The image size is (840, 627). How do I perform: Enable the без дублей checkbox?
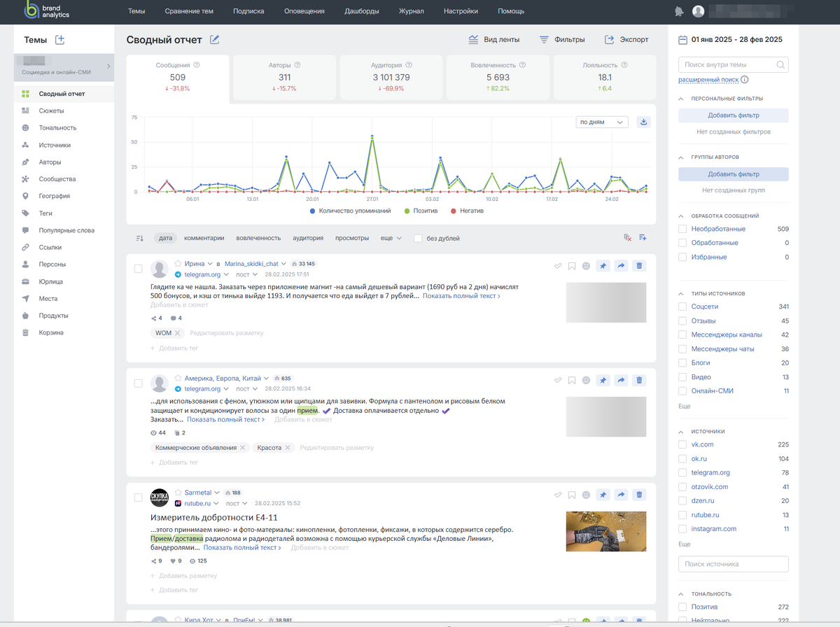click(418, 238)
